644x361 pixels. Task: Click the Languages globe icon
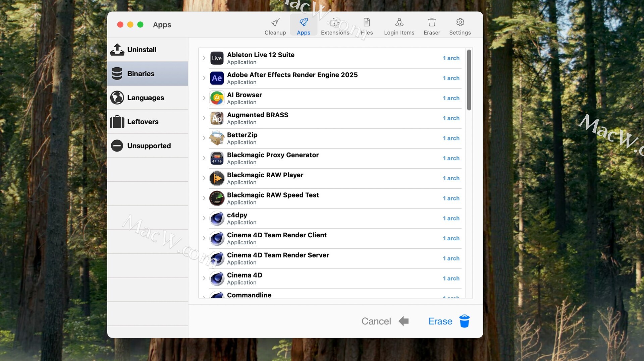click(x=117, y=98)
